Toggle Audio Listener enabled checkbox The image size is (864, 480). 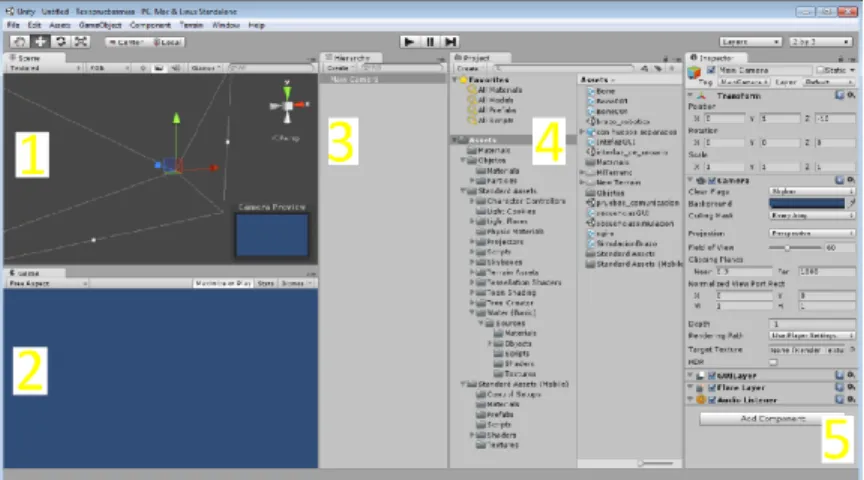(x=712, y=400)
